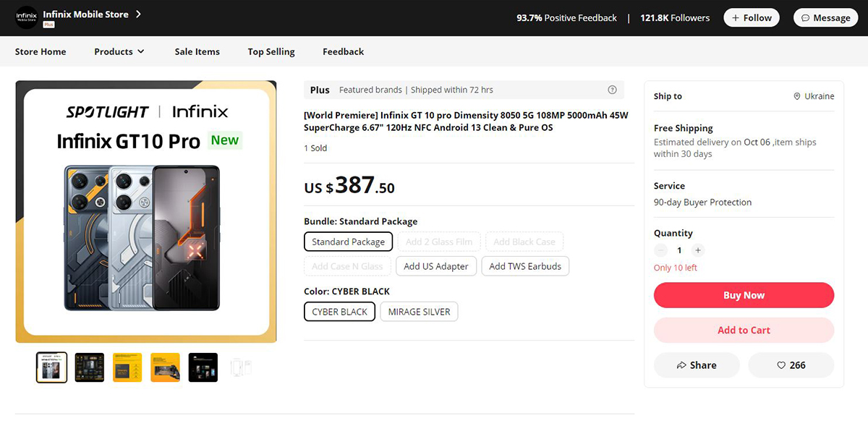Choose the Add 2 Glass Film bundle
Viewport: 868px width, 434px height.
439,242
